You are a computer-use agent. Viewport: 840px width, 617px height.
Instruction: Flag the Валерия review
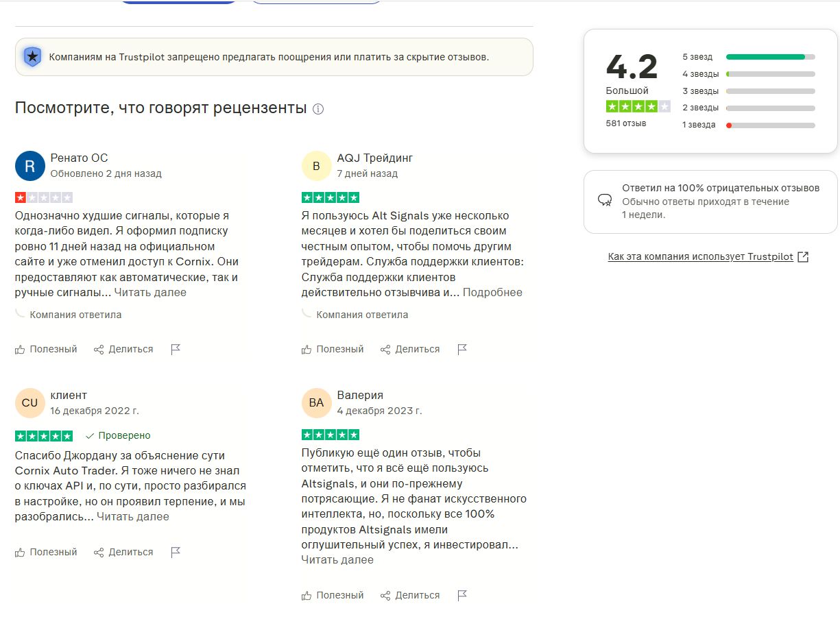click(x=462, y=596)
